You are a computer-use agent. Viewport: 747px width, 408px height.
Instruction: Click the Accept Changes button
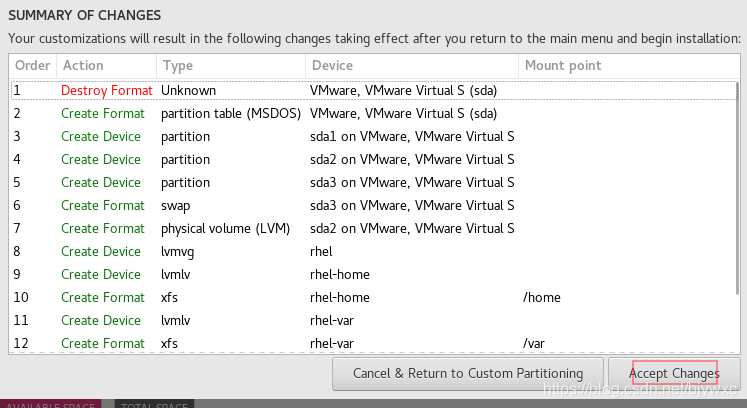pos(674,373)
